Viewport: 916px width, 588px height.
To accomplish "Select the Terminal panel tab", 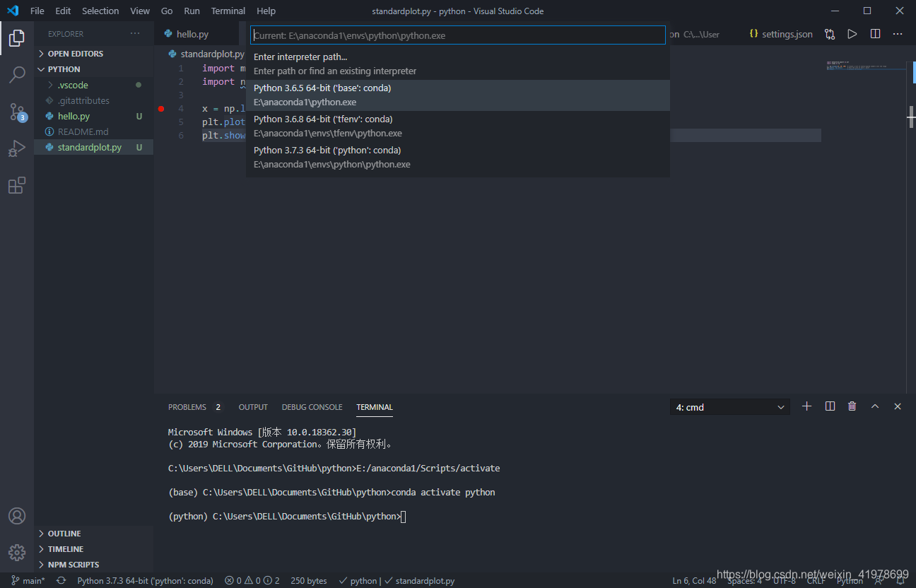I will pos(375,407).
